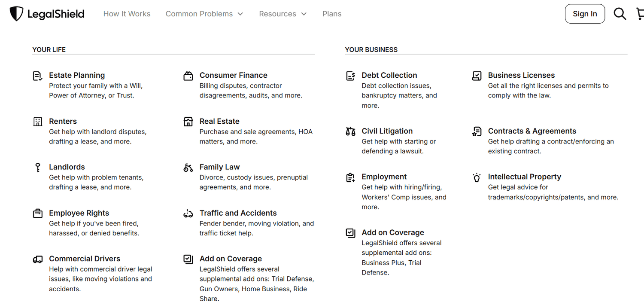Click the Family Law rings icon

[x=188, y=168]
